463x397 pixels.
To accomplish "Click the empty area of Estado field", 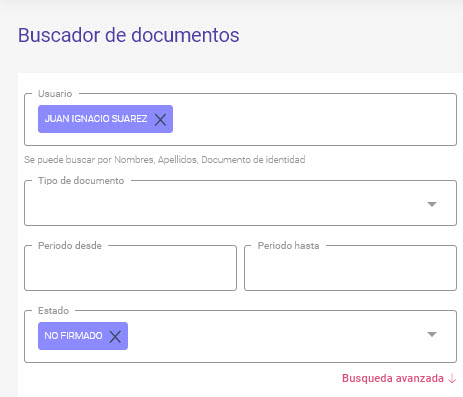I will point(277,336).
